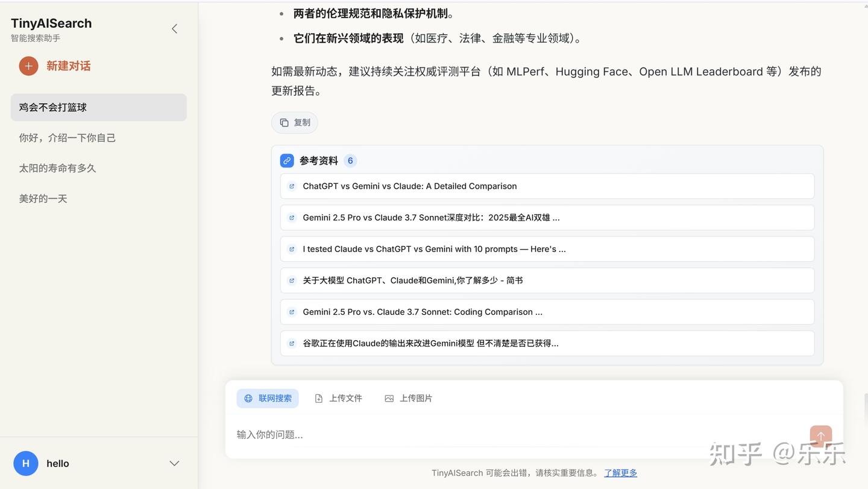Collapse the sidebar with the chevron

pos(174,28)
